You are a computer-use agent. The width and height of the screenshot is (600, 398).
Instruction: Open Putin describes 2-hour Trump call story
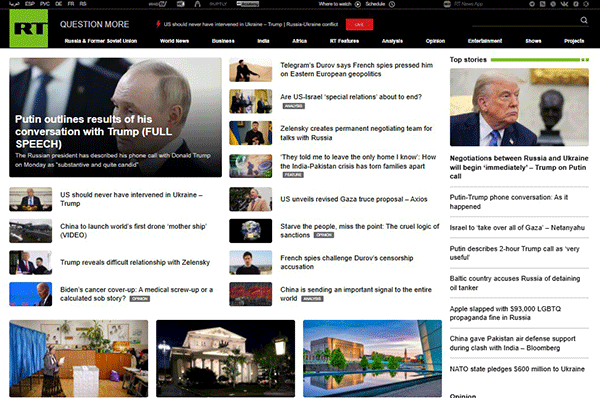(515, 253)
